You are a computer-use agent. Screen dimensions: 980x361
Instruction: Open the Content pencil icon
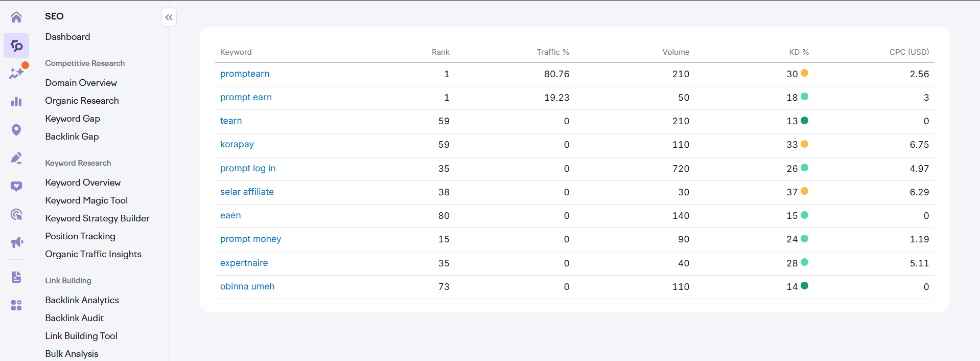click(x=16, y=158)
